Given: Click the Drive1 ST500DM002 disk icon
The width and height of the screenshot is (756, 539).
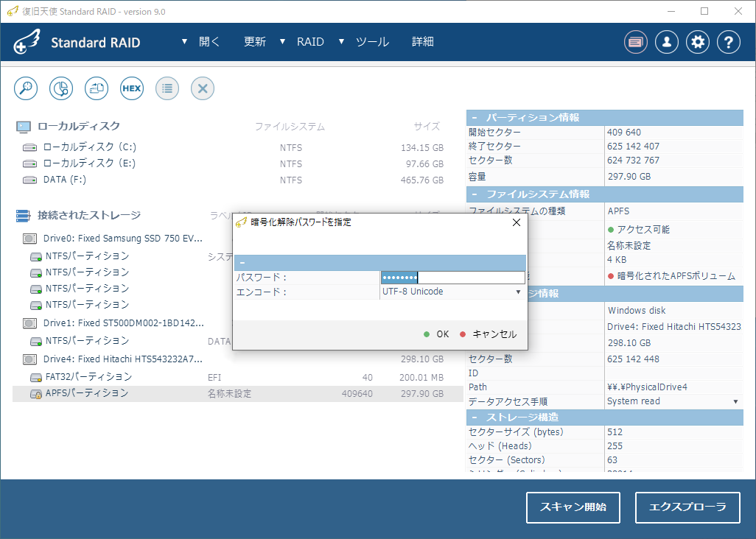Looking at the screenshot, I should (x=30, y=323).
